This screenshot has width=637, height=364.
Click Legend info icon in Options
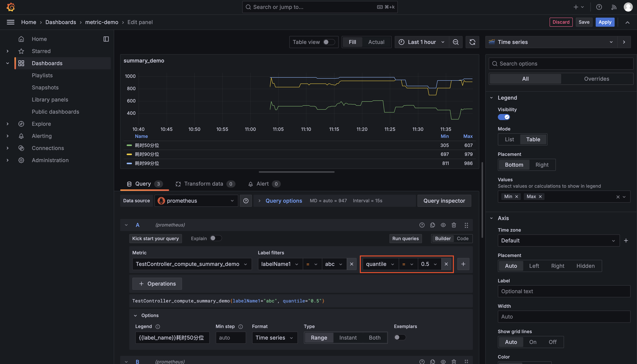pos(158,327)
